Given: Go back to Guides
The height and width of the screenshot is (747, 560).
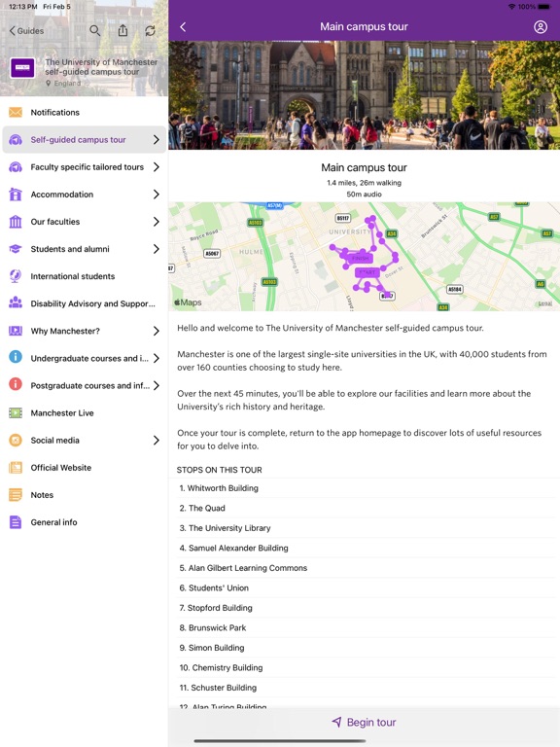Looking at the screenshot, I should [x=26, y=31].
